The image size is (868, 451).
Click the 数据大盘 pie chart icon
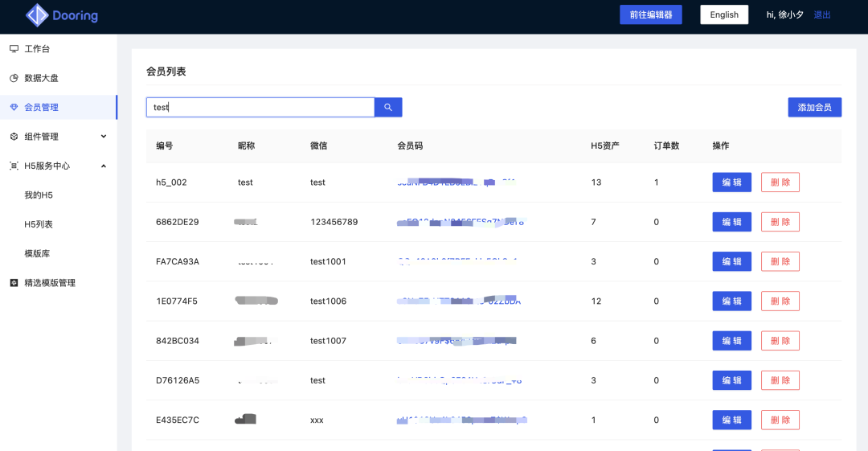pyautogui.click(x=14, y=78)
